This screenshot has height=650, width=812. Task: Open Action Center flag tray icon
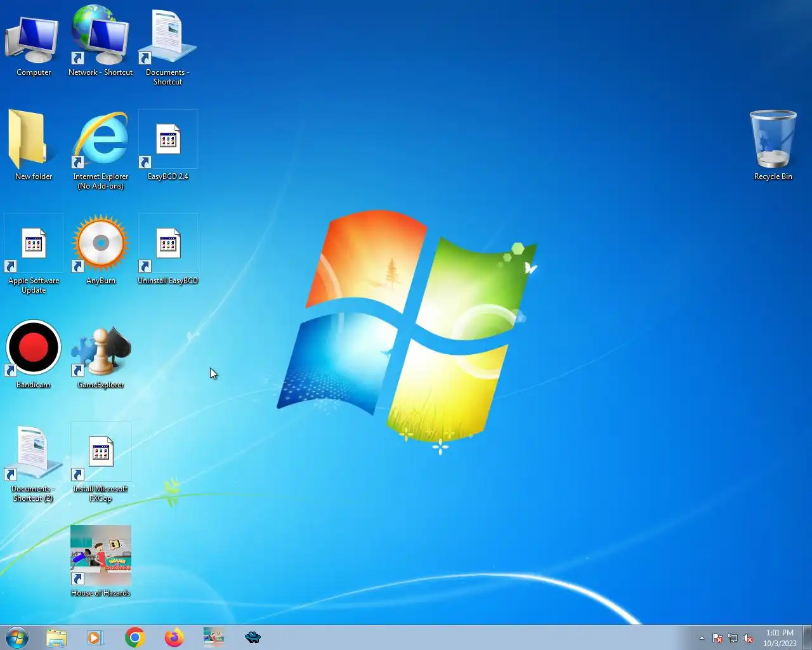point(717,638)
